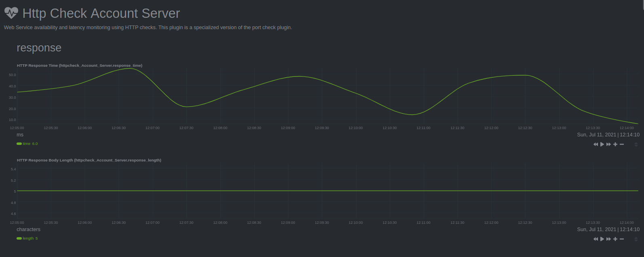Click the resize handle of the Body Length chart
The width and height of the screenshot is (644, 257).
636,239
